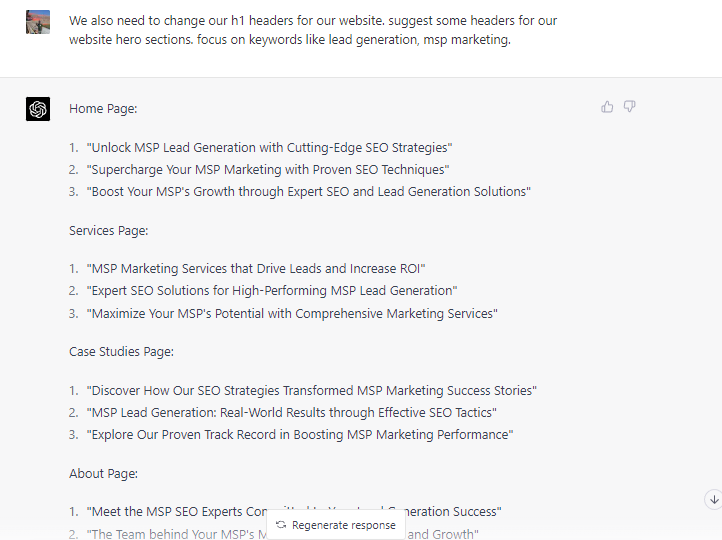Screen dimensions: 722x540
Task: Click "MSP Lead Generation: Real-World Results" line
Action: (x=291, y=413)
